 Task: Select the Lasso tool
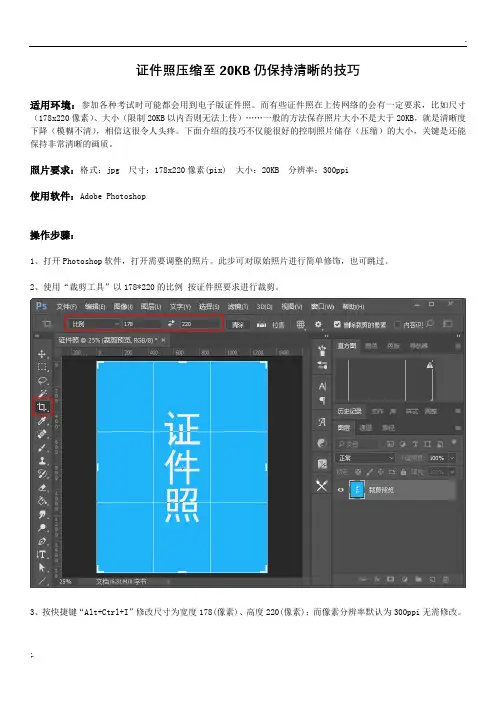click(x=42, y=381)
